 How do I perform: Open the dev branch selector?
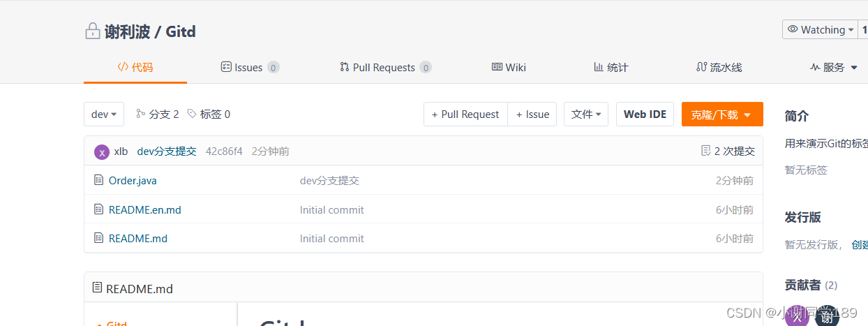coord(104,114)
